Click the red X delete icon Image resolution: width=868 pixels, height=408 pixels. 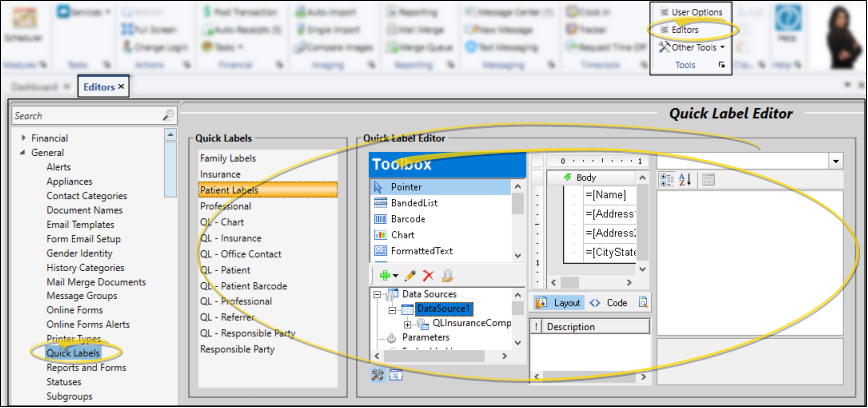point(428,275)
